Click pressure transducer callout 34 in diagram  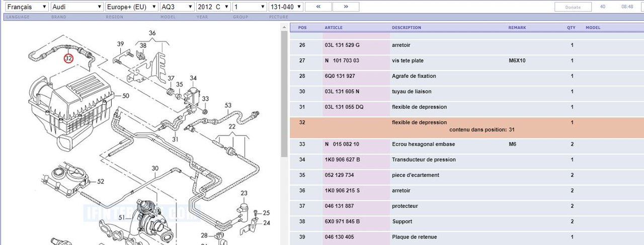click(193, 78)
